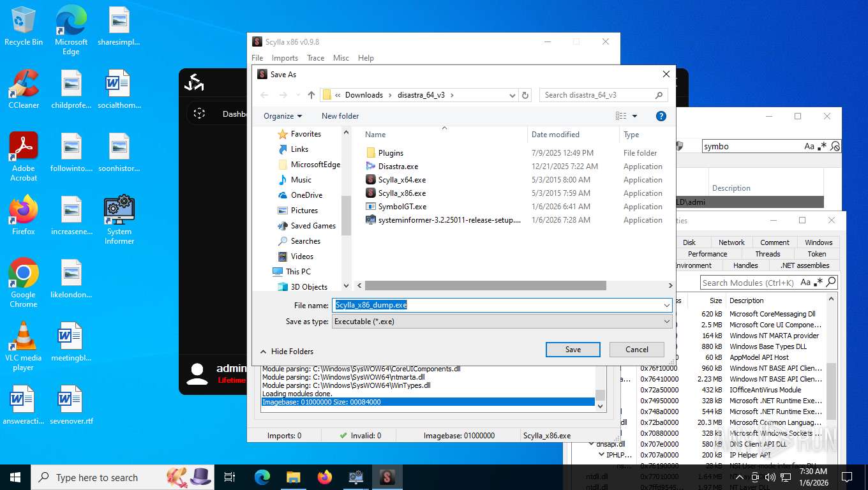
Task: Switch to Token tab in properties window
Action: (x=817, y=254)
